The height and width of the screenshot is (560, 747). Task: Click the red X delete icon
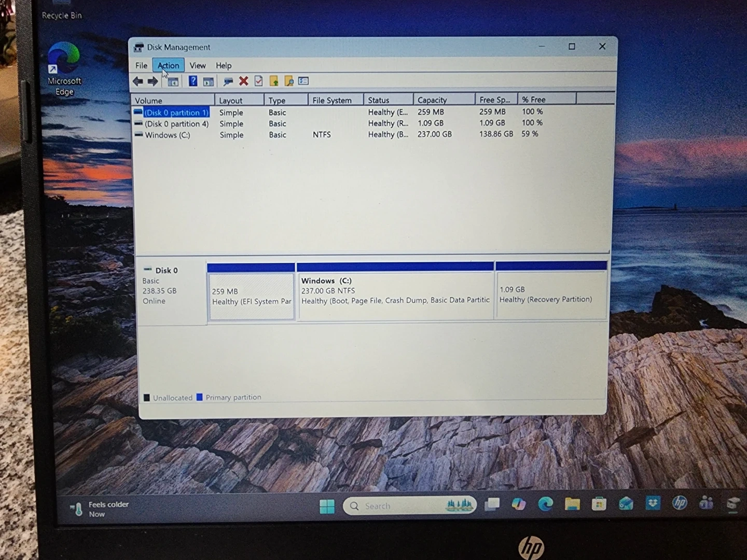coord(243,81)
